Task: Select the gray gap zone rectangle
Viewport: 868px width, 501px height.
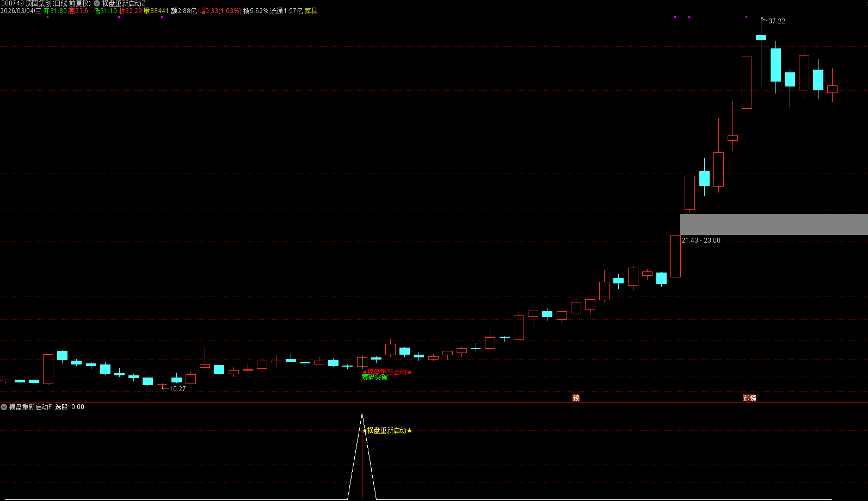Action: point(773,224)
